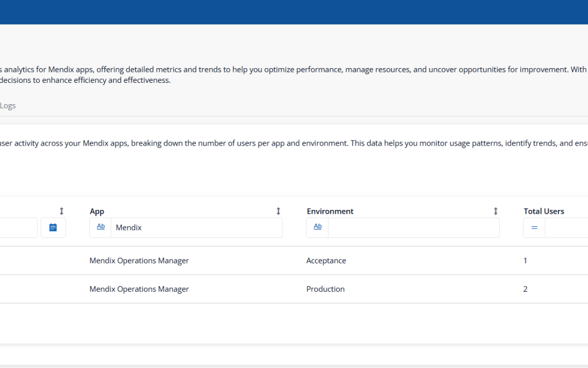Click the Total Users column header
Screen dimensions: 588x368
pyautogui.click(x=543, y=212)
